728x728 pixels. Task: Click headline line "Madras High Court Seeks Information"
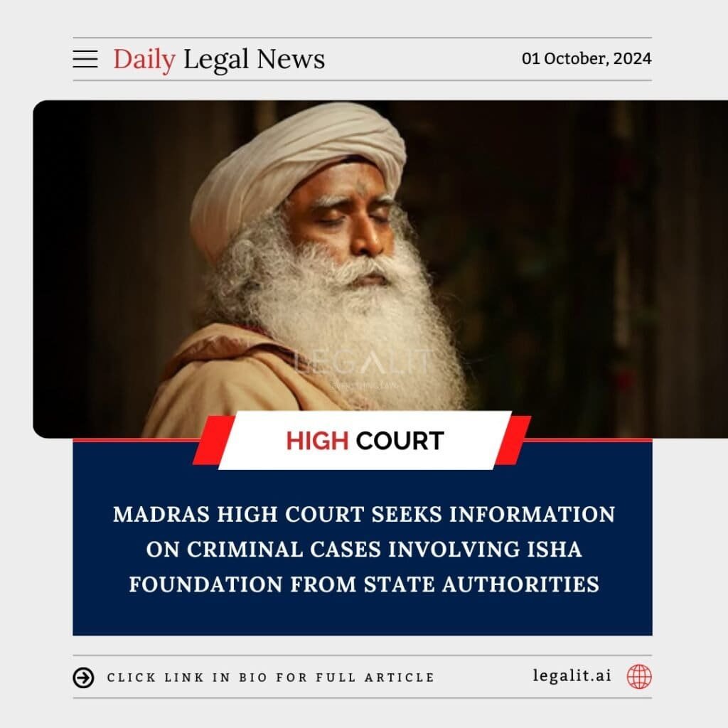click(364, 515)
